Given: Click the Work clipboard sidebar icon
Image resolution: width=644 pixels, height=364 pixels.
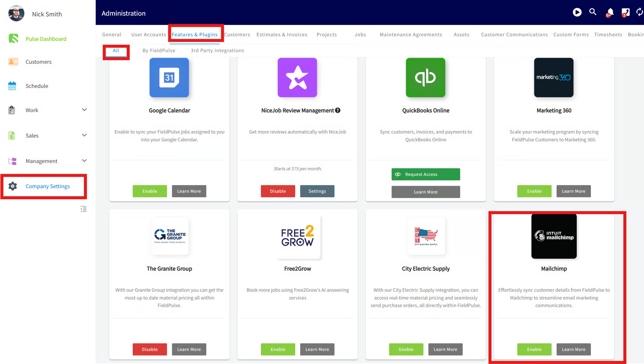Looking at the screenshot, I should pyautogui.click(x=12, y=110).
